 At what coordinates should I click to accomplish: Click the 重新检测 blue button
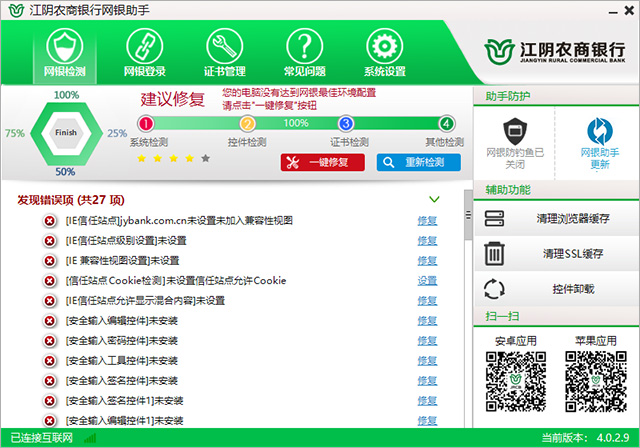(418, 162)
